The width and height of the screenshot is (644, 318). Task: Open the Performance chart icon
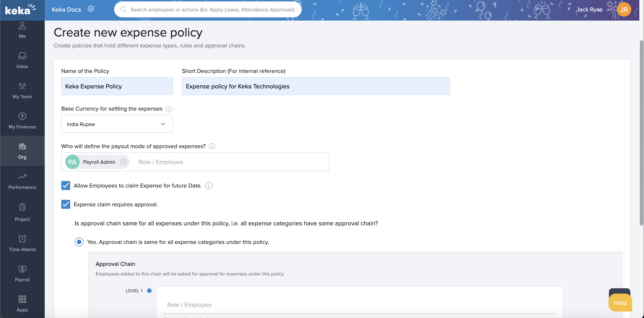(22, 177)
